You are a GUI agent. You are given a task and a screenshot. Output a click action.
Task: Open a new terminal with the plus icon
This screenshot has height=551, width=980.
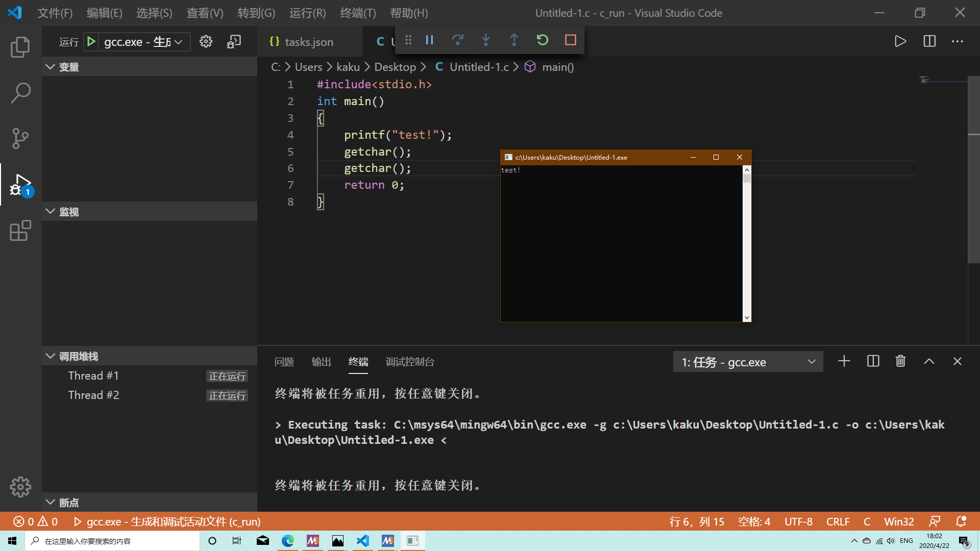[x=844, y=361]
